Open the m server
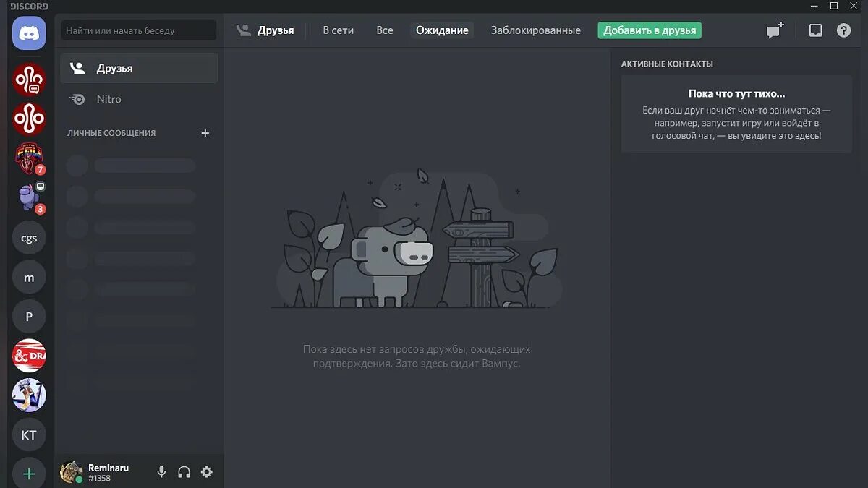868x488 pixels. pos(29,277)
